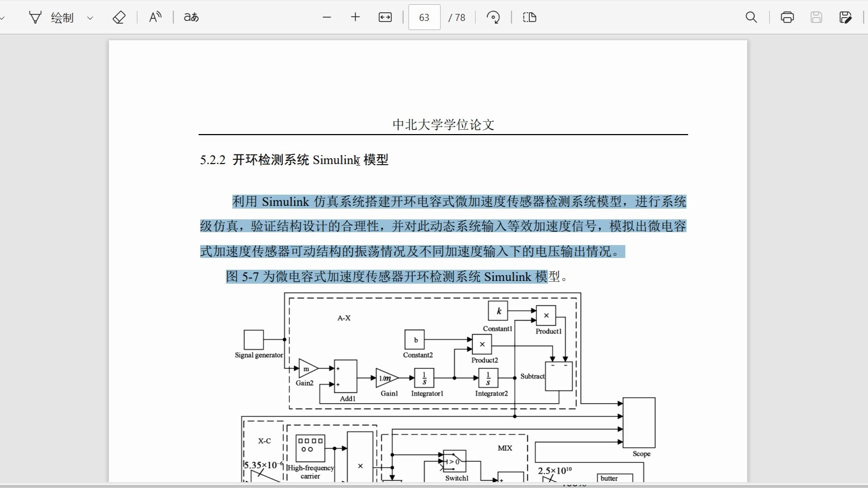The image size is (868, 488).
Task: Print the thesis PDF
Action: click(786, 17)
